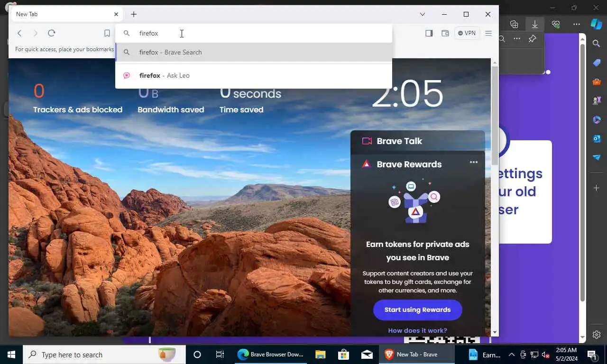Screen dimensions: 607x364
Task: Open more options in Edge downloads panel
Action: click(x=517, y=39)
